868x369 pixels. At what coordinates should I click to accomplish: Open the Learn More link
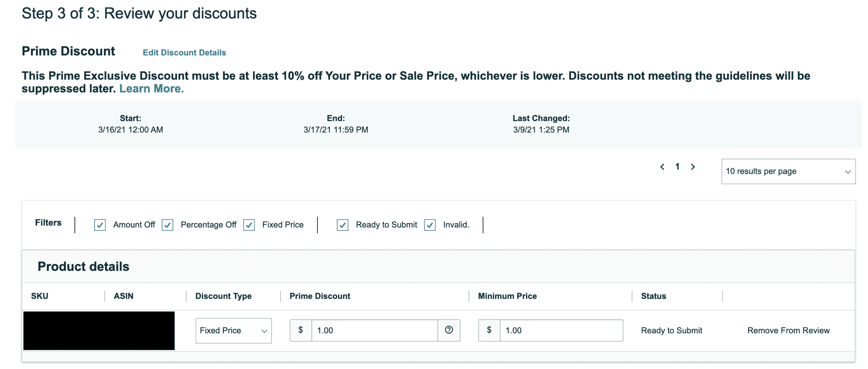pyautogui.click(x=152, y=89)
